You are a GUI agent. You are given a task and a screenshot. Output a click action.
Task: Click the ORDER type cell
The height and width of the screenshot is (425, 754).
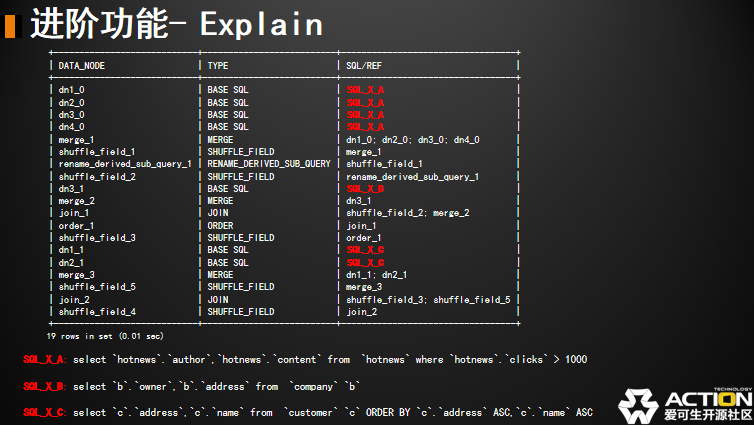point(220,225)
